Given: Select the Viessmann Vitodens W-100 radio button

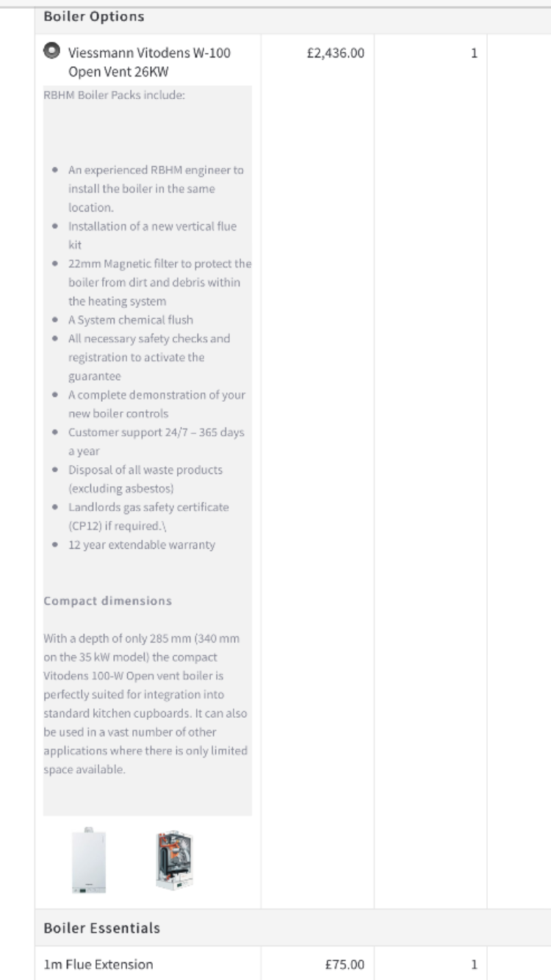Looking at the screenshot, I should (x=51, y=52).
